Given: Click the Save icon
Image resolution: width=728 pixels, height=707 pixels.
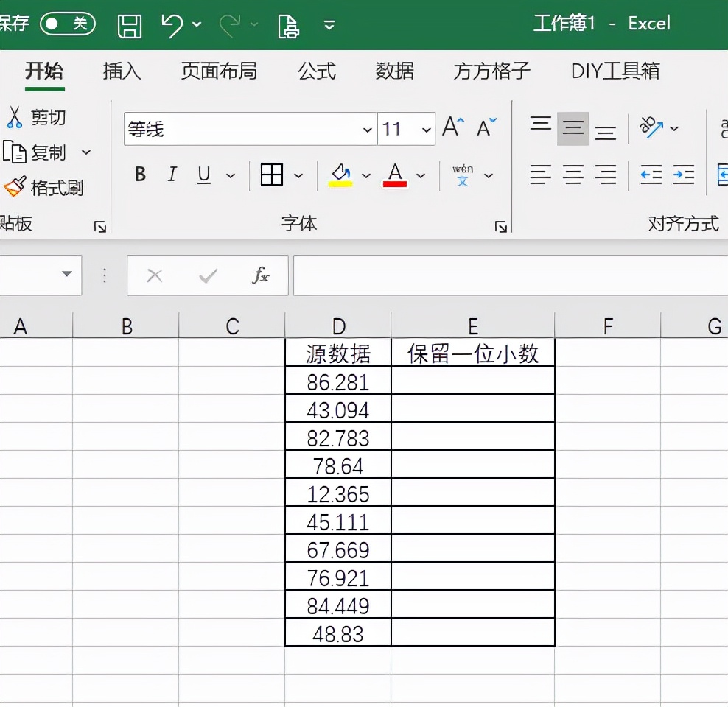Looking at the screenshot, I should [130, 24].
